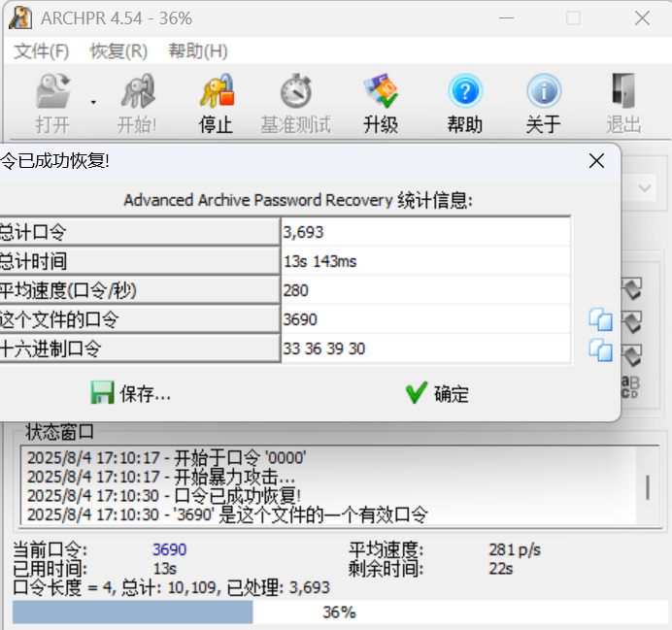The image size is (672, 630).
Task: Click the 总计时间 row label
Action: point(140,261)
